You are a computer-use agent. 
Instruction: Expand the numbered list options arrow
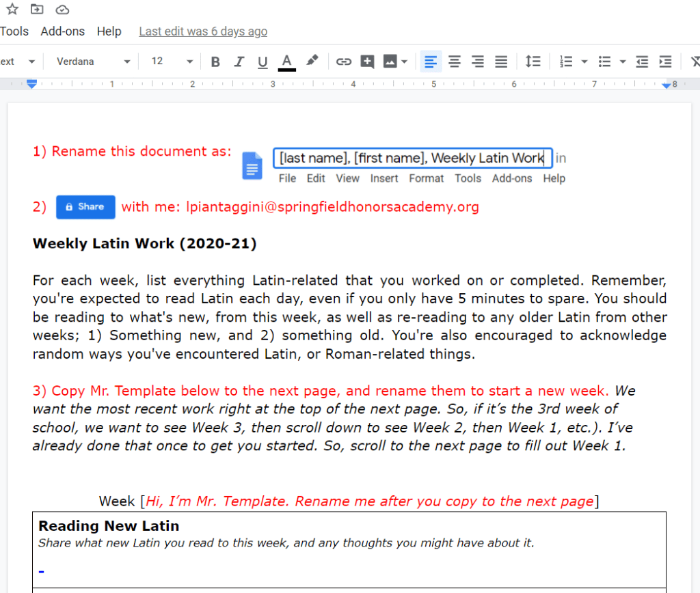[584, 61]
